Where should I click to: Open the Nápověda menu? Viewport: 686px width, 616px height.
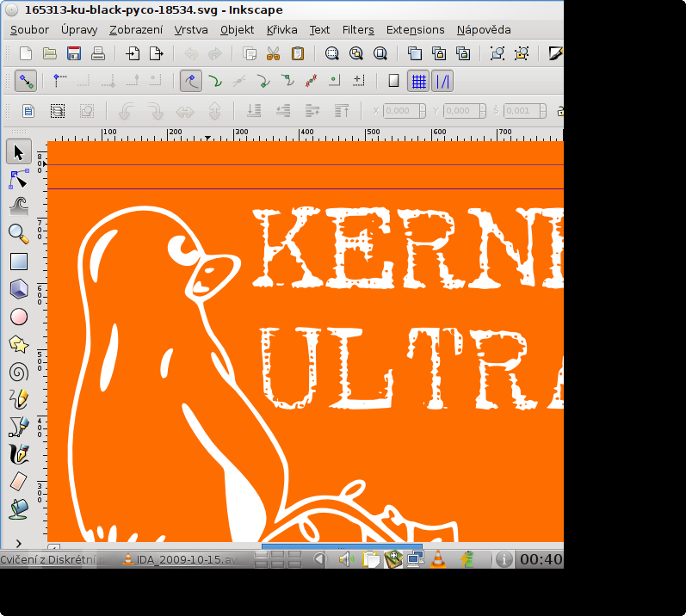[484, 30]
